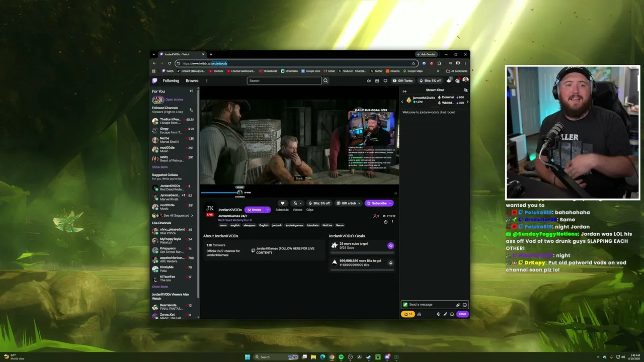Click the 17 hype streak pill in chat
The height and width of the screenshot is (362, 644).
point(408,314)
